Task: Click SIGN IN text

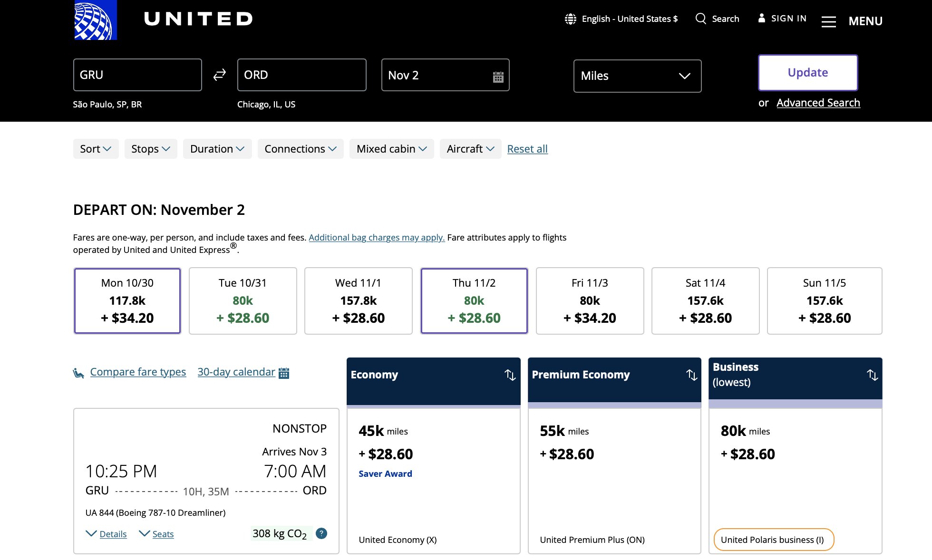Action: coord(789,18)
